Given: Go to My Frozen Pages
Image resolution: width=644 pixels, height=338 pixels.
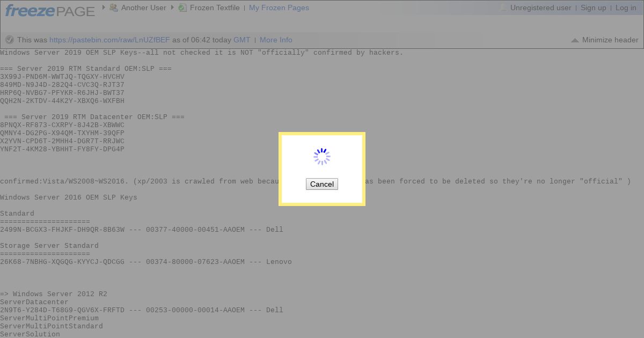Looking at the screenshot, I should (x=279, y=8).
